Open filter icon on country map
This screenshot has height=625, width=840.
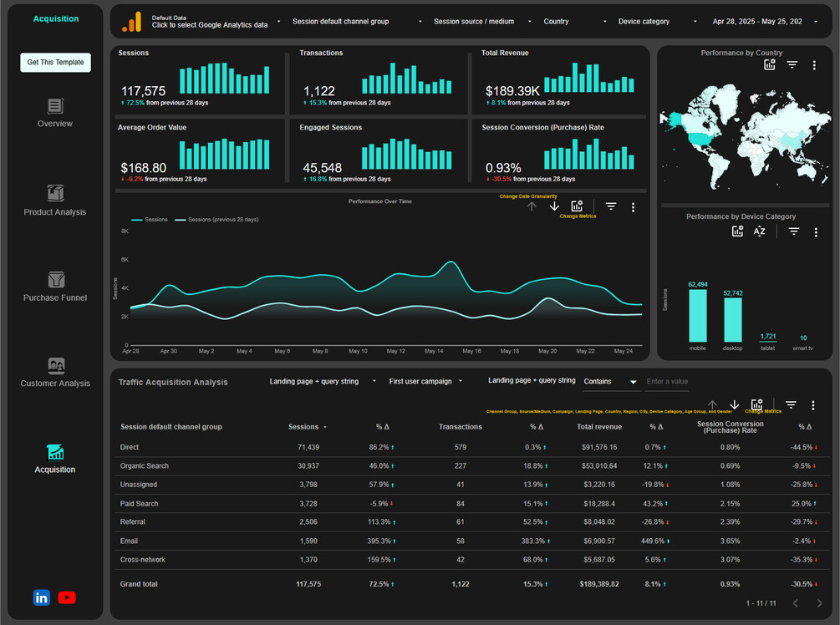792,65
